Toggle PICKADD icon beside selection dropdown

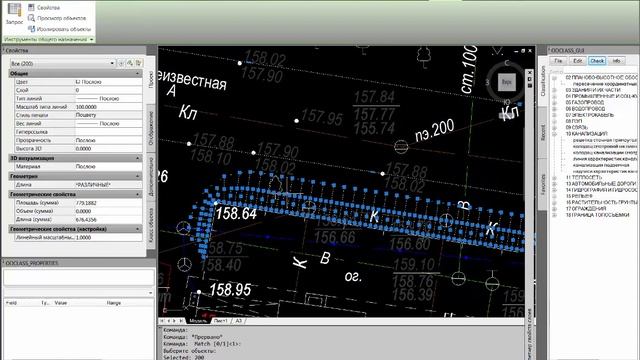pos(121,63)
